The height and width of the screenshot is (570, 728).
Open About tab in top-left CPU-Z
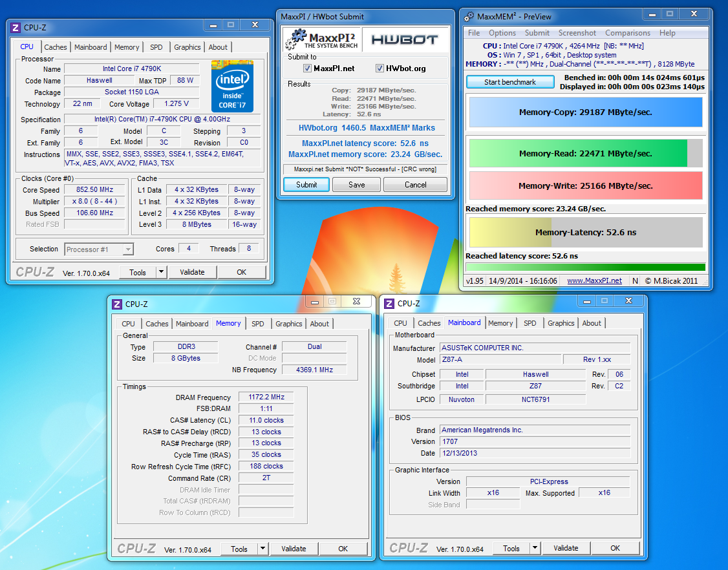click(218, 47)
